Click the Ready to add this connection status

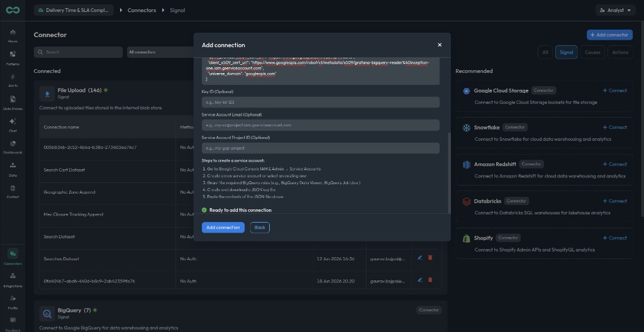click(236, 210)
